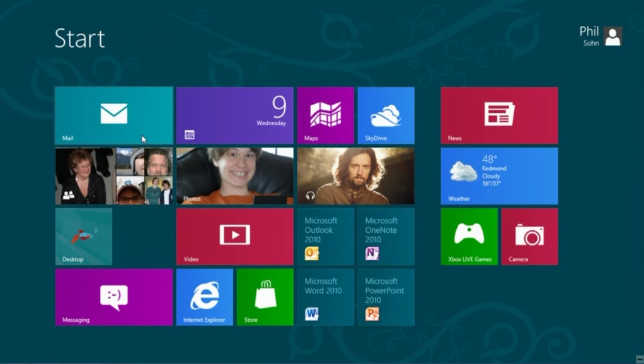Launch Xbox LIVE Games tile
Viewport: 644px width, 364px height.
pos(469,236)
